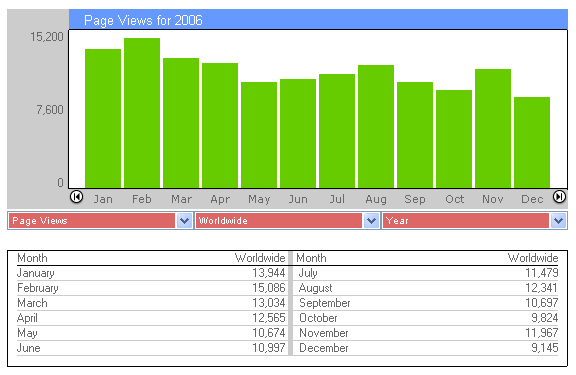Click the Aug axis label

pos(376,199)
